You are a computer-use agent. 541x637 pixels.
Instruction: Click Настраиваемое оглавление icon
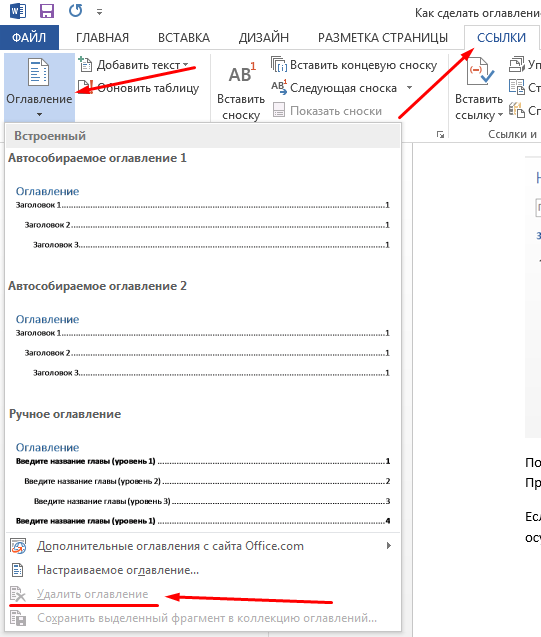17,570
